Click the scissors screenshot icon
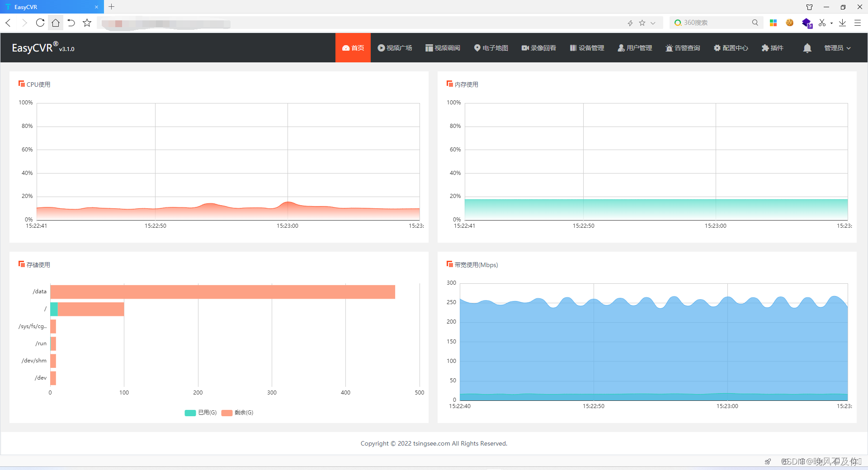The image size is (868, 470). (822, 23)
